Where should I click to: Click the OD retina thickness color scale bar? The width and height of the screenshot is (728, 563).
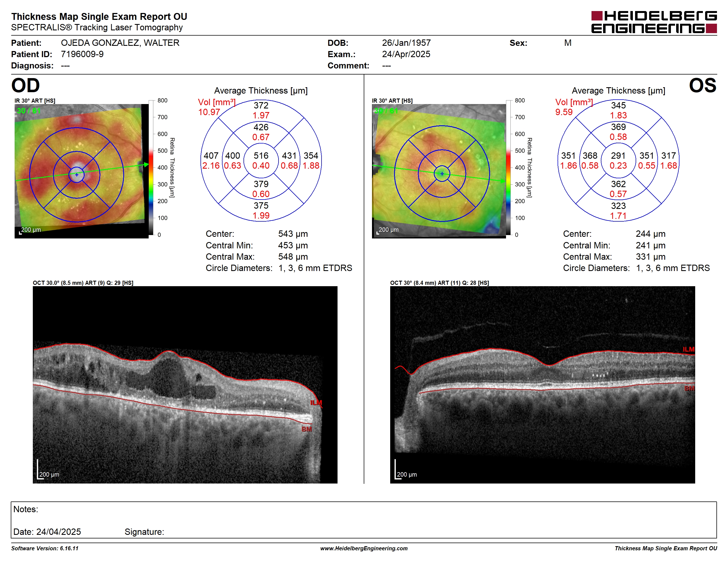[151, 168]
